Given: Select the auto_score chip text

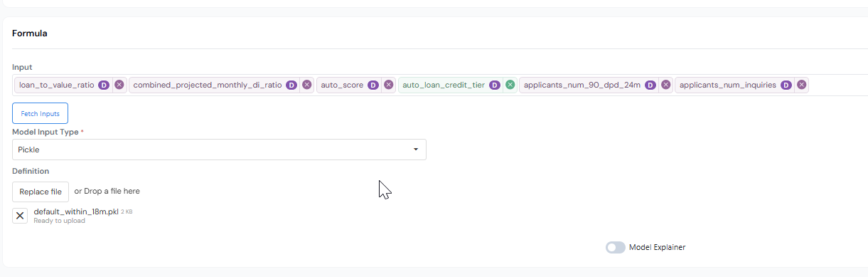Looking at the screenshot, I should (x=342, y=85).
